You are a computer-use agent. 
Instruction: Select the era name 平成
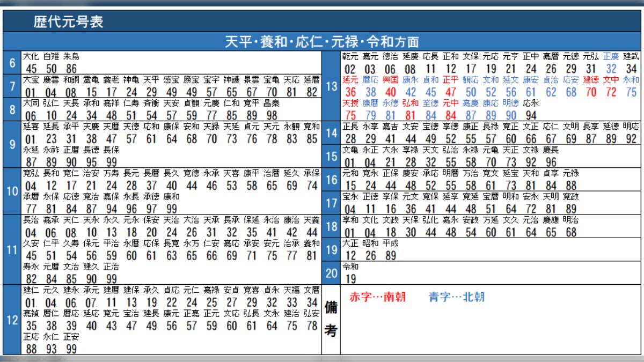[390, 243]
